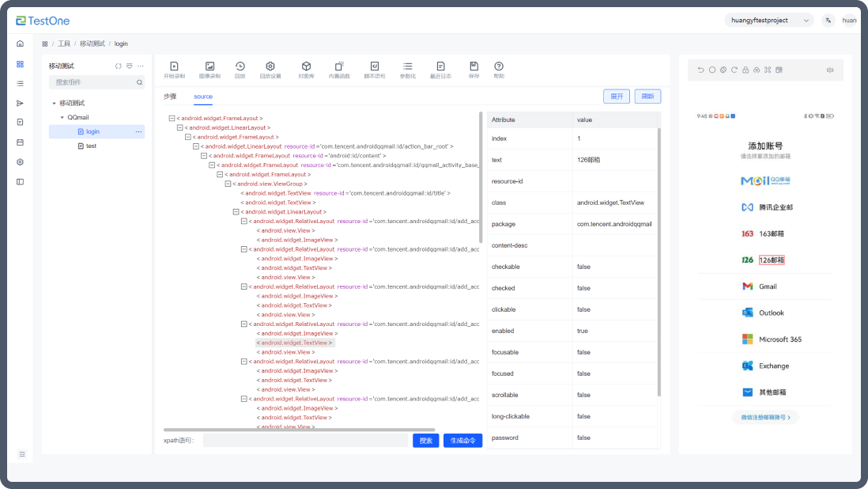The image size is (868, 489).
Task: Open the 对象库 (object library) cube icon
Action: click(x=306, y=67)
